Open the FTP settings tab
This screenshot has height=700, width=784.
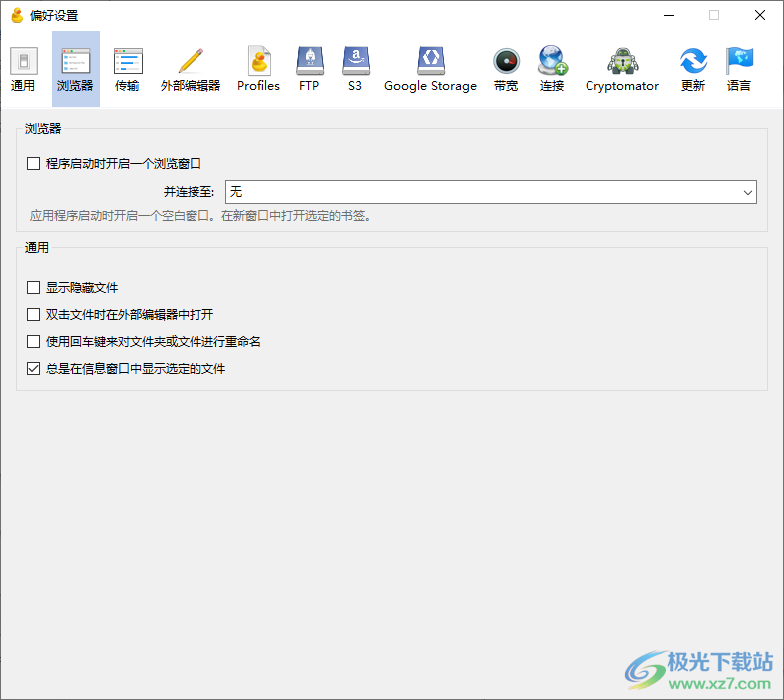point(309,69)
